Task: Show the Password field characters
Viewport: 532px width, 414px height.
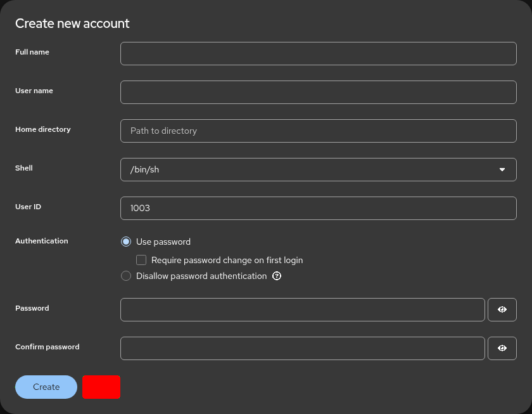Action: (x=502, y=309)
